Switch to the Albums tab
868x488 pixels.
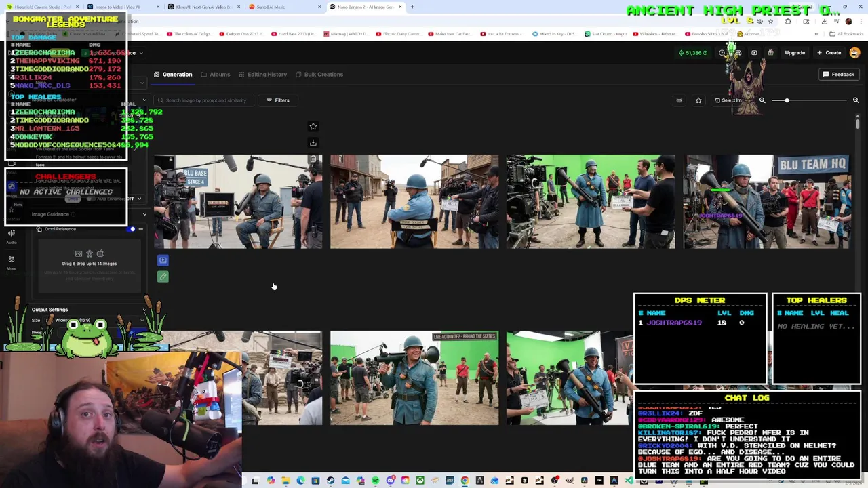click(215, 75)
